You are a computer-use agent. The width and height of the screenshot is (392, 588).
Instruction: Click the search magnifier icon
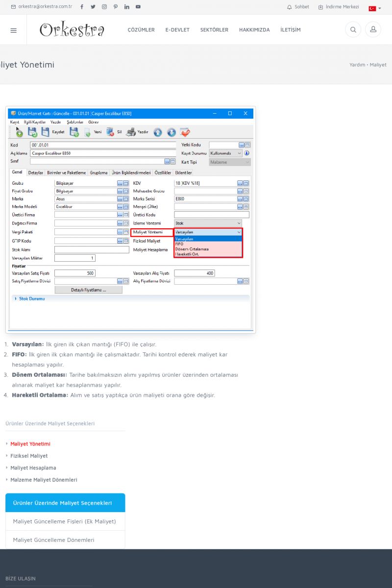353,30
